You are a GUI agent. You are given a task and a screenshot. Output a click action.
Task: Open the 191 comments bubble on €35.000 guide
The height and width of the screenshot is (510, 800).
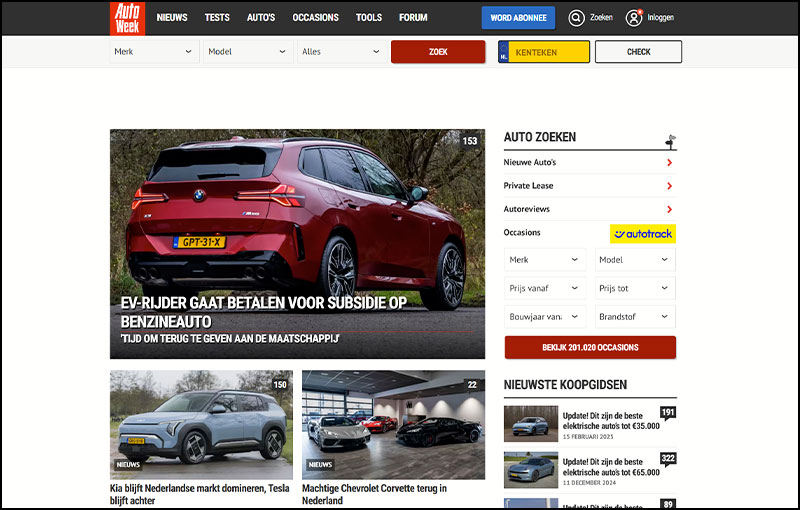668,413
